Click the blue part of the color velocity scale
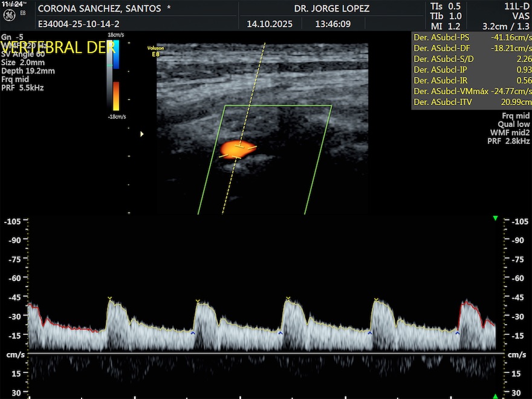The image size is (532, 399). tap(116, 56)
